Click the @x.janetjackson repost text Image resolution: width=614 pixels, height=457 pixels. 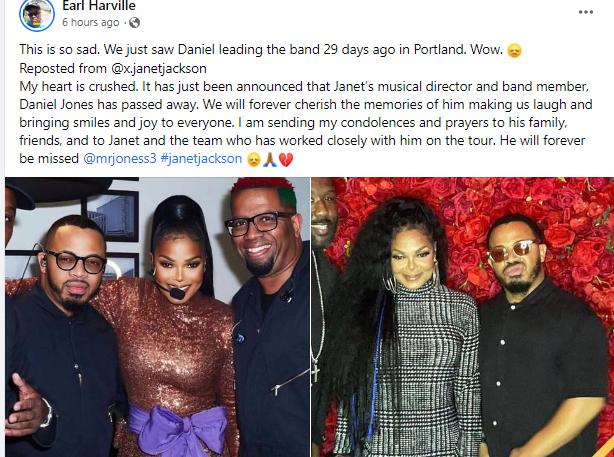coord(159,69)
